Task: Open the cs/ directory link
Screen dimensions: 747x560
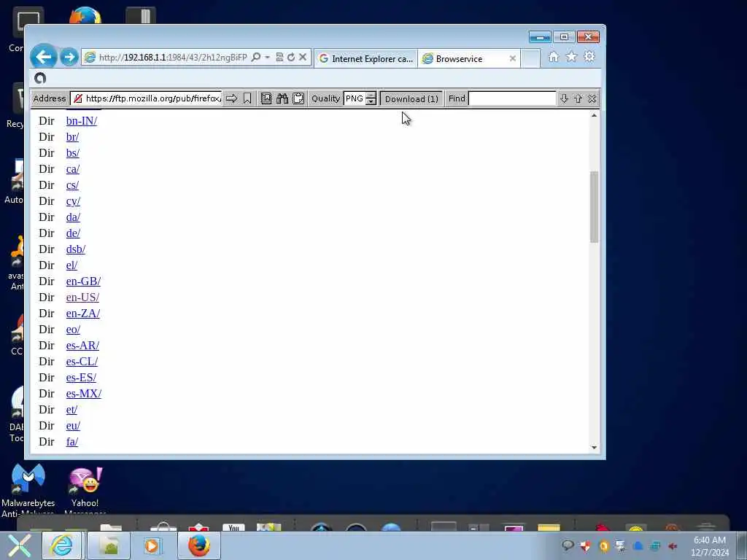Action: click(72, 185)
